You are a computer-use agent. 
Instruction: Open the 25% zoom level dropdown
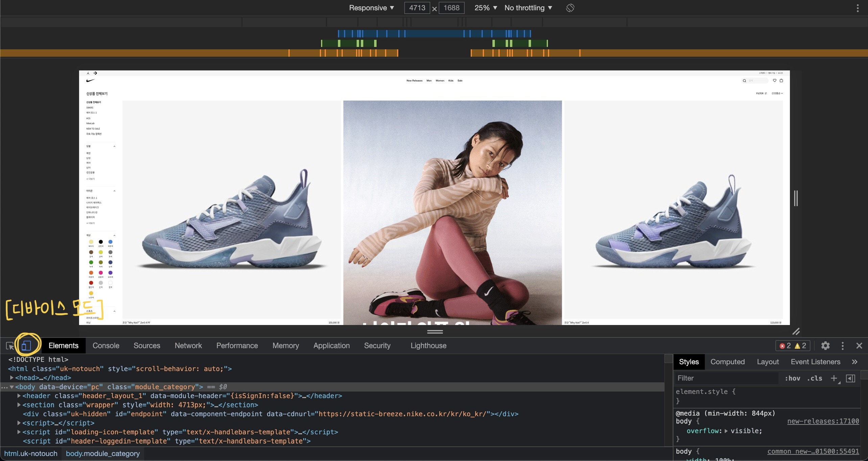[x=486, y=8]
